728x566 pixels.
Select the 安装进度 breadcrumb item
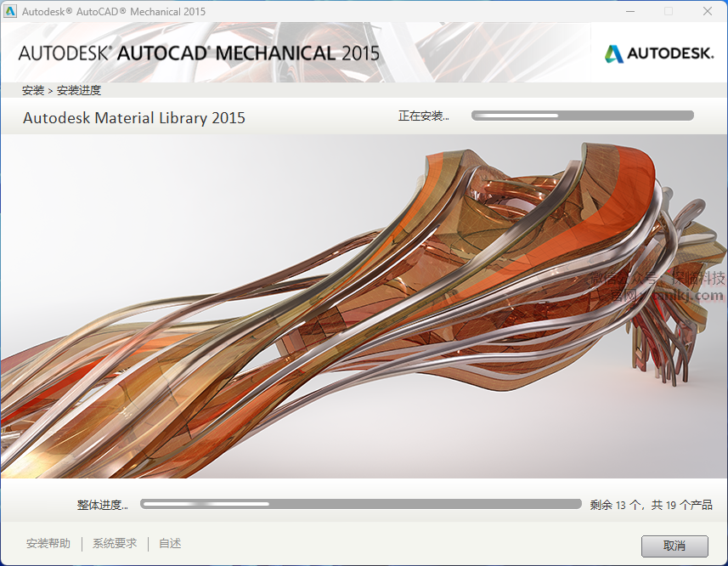pyautogui.click(x=79, y=90)
